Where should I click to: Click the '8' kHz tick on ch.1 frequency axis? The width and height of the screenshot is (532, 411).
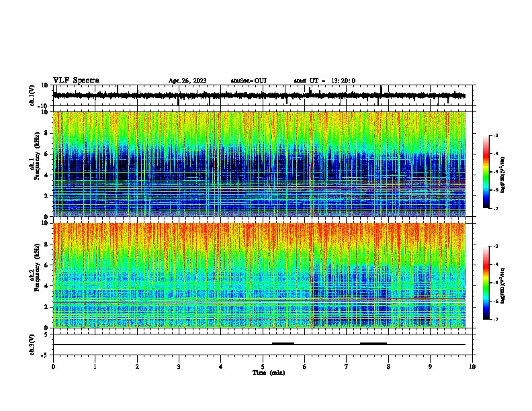click(x=47, y=133)
